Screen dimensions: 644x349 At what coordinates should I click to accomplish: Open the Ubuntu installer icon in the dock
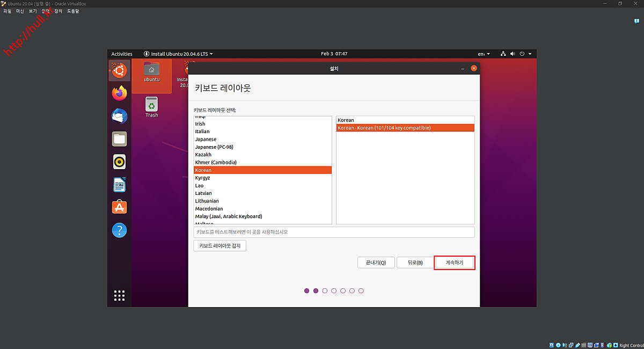click(119, 70)
